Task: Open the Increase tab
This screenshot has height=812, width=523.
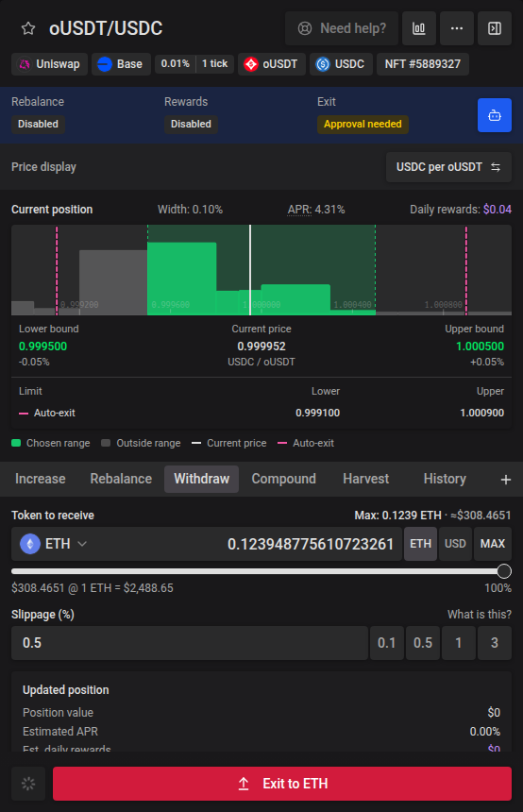Action: pyautogui.click(x=41, y=479)
